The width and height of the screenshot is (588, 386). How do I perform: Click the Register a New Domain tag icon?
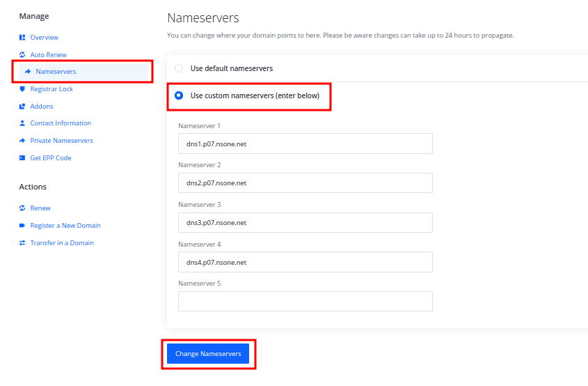[x=22, y=226]
